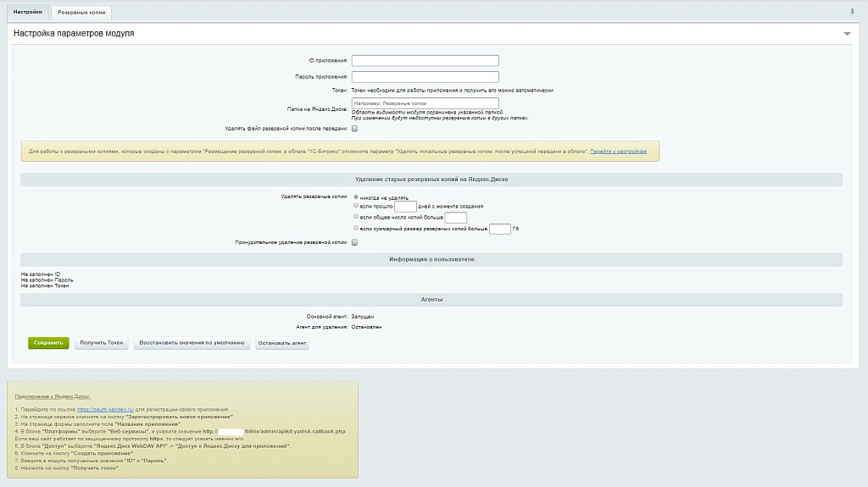
Task: Open the Перейти к настройкам link
Action: [x=618, y=151]
